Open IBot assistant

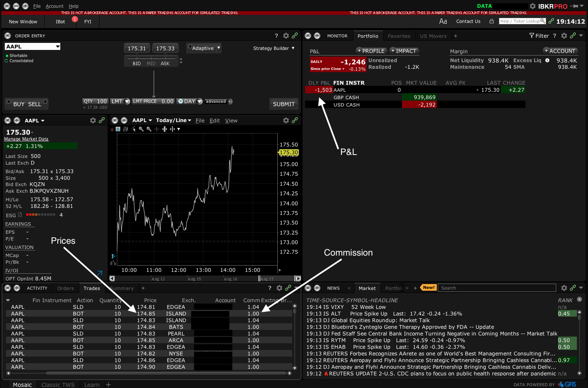tap(60, 21)
